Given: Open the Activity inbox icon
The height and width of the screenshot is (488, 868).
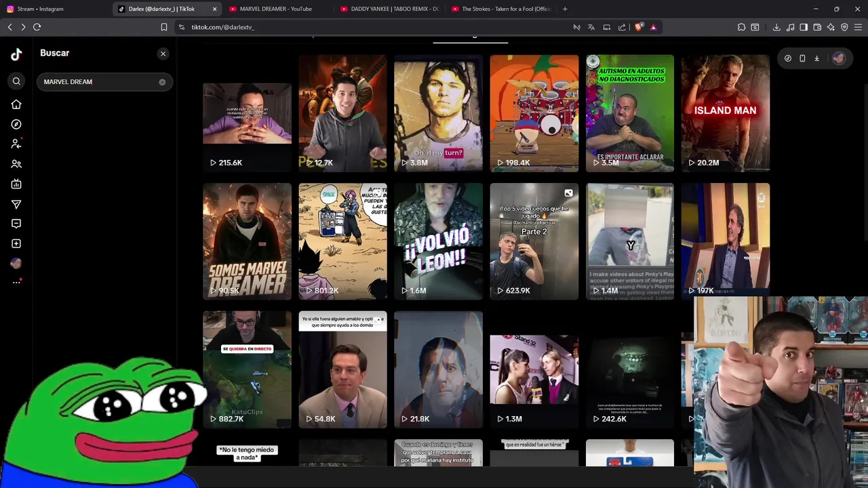Looking at the screenshot, I should [x=16, y=224].
